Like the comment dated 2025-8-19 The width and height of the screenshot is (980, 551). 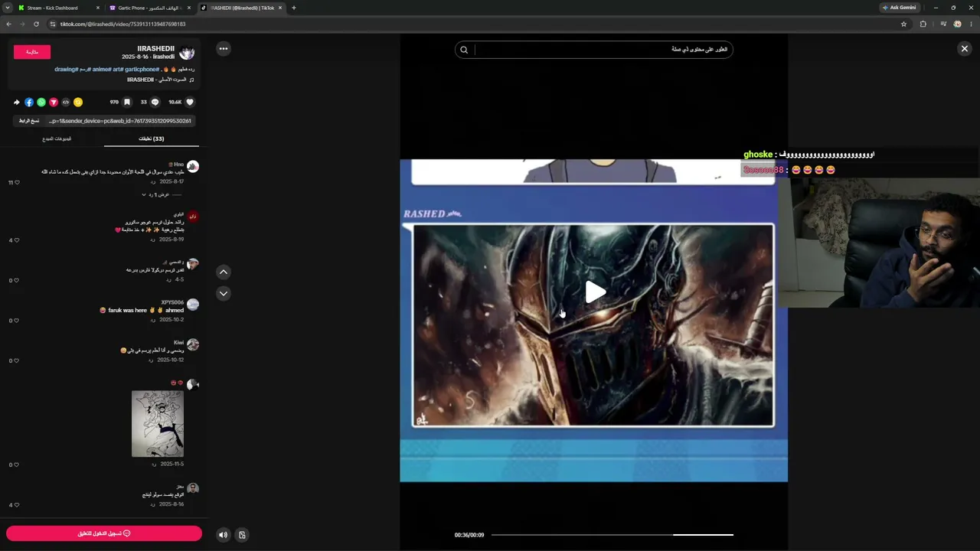tap(16, 240)
